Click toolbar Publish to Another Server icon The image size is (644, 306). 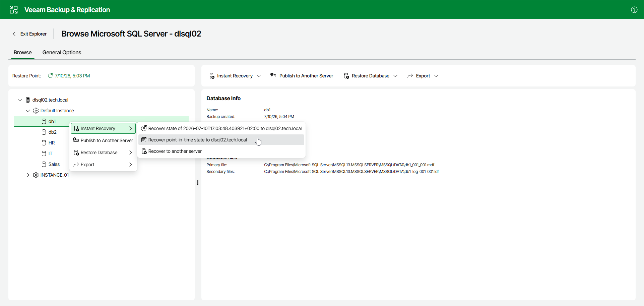[x=273, y=75]
